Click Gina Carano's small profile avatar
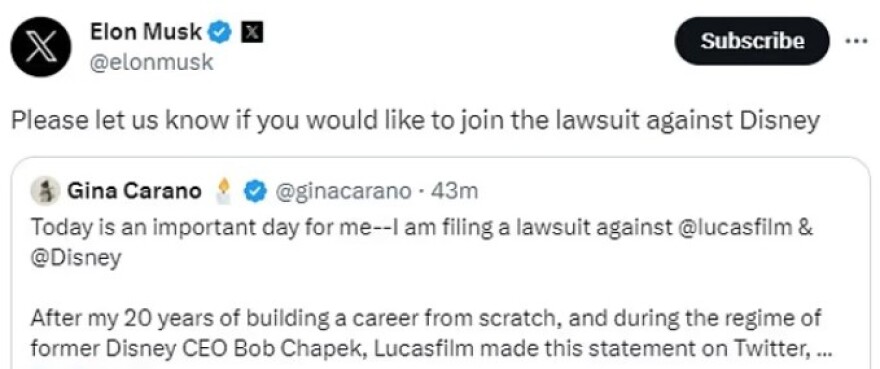This screenshot has height=369, width=880. (45, 191)
